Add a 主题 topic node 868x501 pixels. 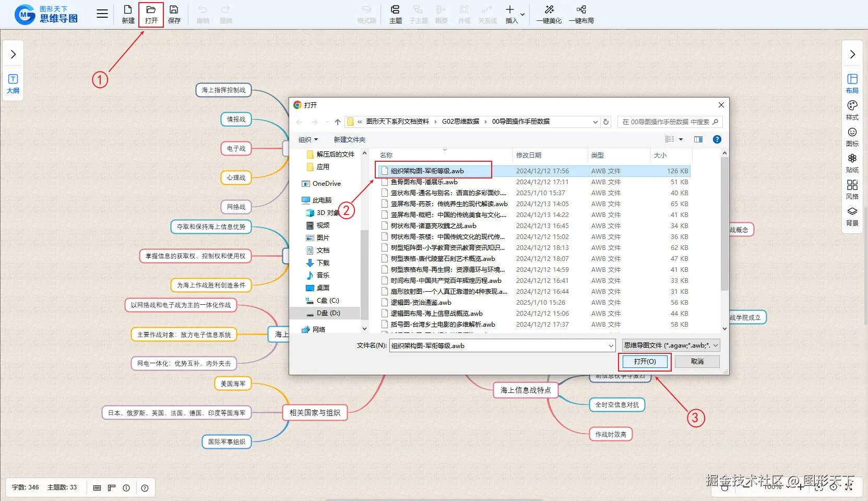[x=395, y=14]
